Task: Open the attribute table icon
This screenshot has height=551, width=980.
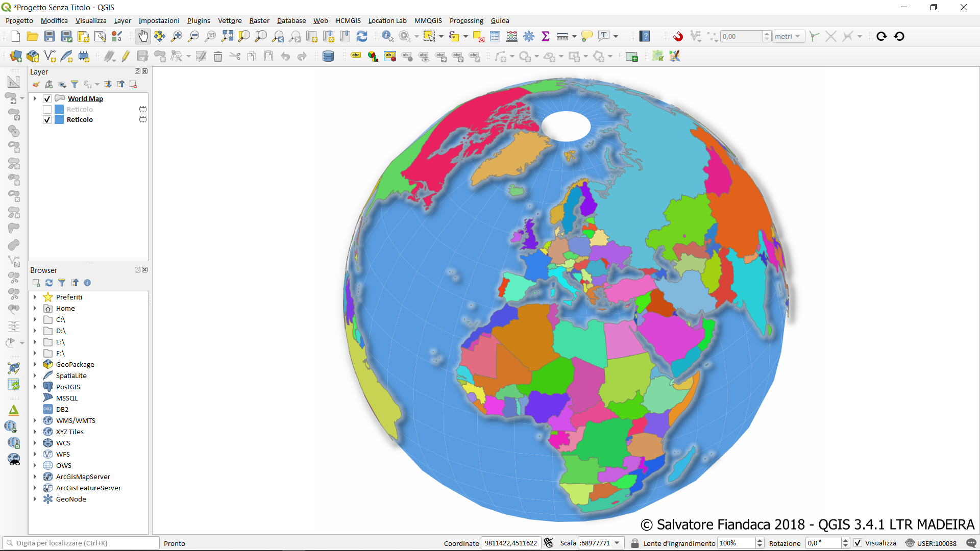Action: tap(495, 36)
